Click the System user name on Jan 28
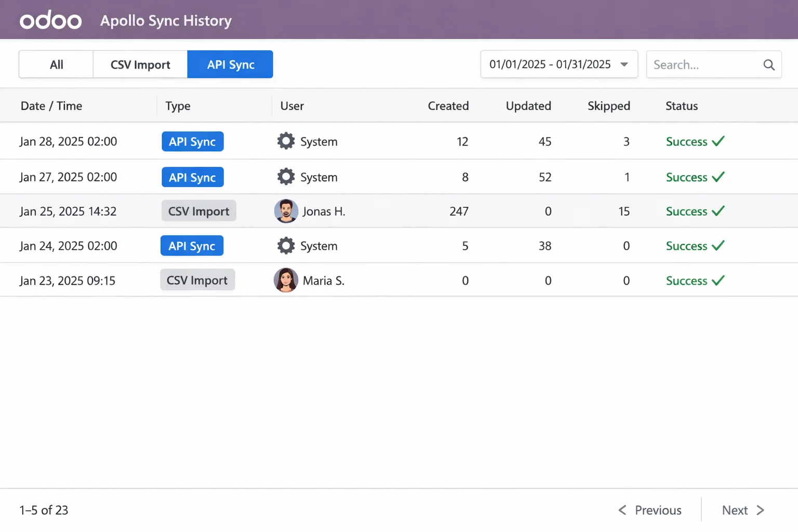The width and height of the screenshot is (798, 532). pos(318,141)
